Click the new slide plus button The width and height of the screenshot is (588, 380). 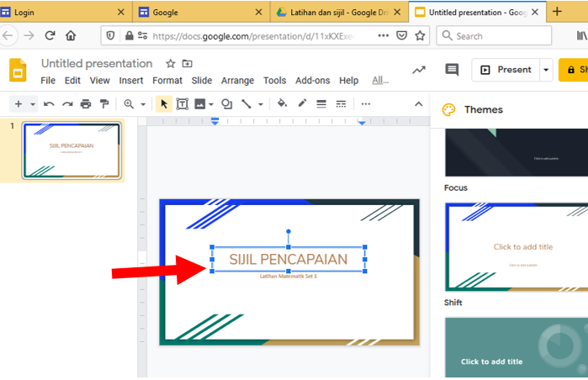click(x=18, y=104)
